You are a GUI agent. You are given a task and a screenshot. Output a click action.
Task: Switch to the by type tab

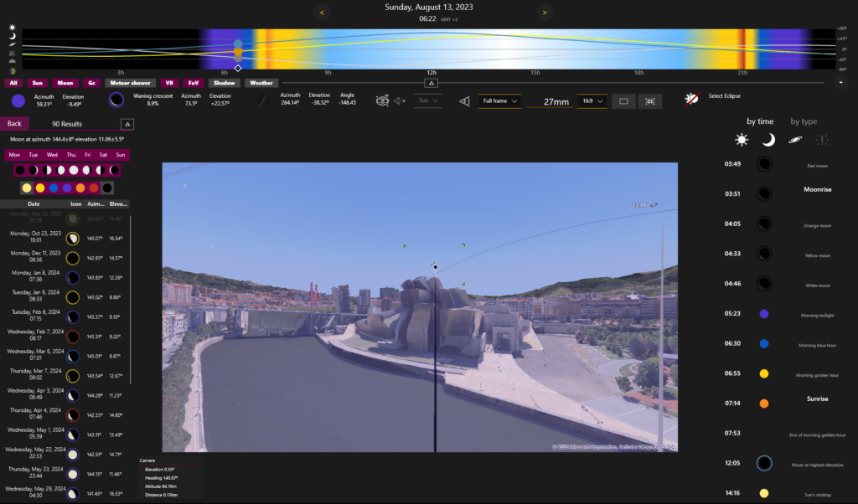click(x=804, y=121)
